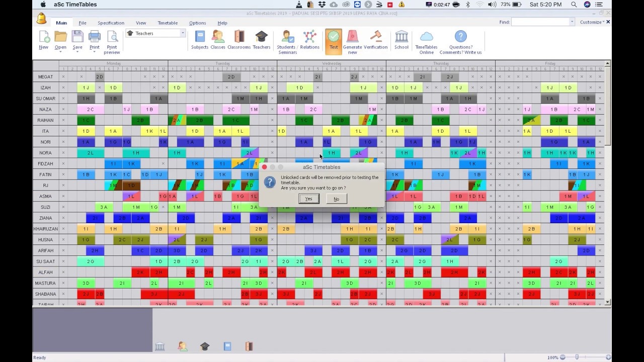Viewport: 644px width, 362px height.
Task: Open the Customize dropdown
Action: [x=591, y=22]
